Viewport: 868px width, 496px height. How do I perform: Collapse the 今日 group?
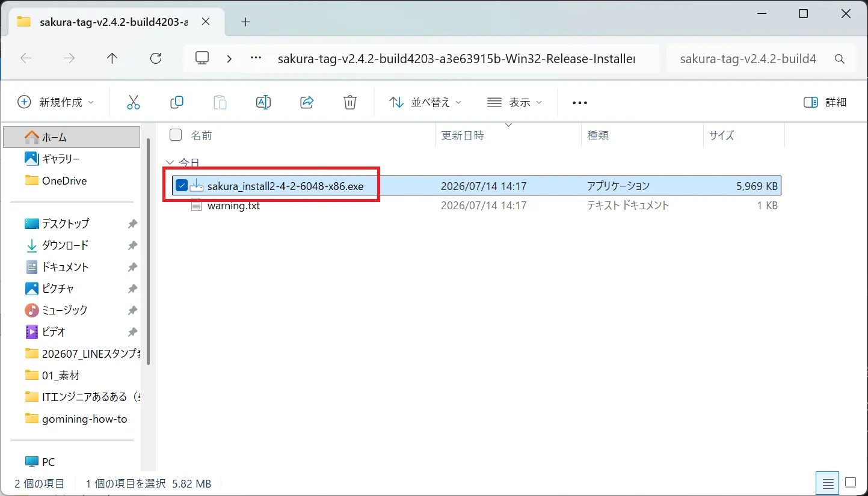coord(170,162)
